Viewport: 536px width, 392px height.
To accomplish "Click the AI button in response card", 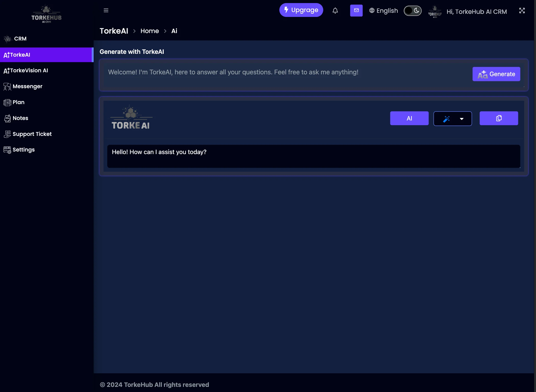I will point(409,118).
